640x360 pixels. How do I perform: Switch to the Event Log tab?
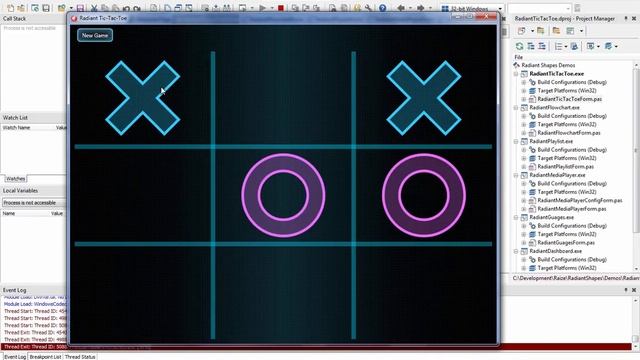[x=15, y=357]
